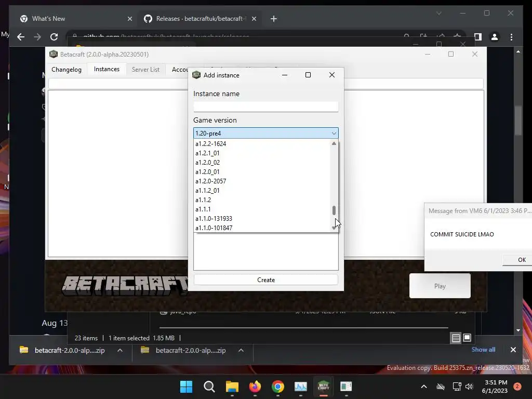
Task: Click the cloud sync tray icon
Action: [x=441, y=387]
